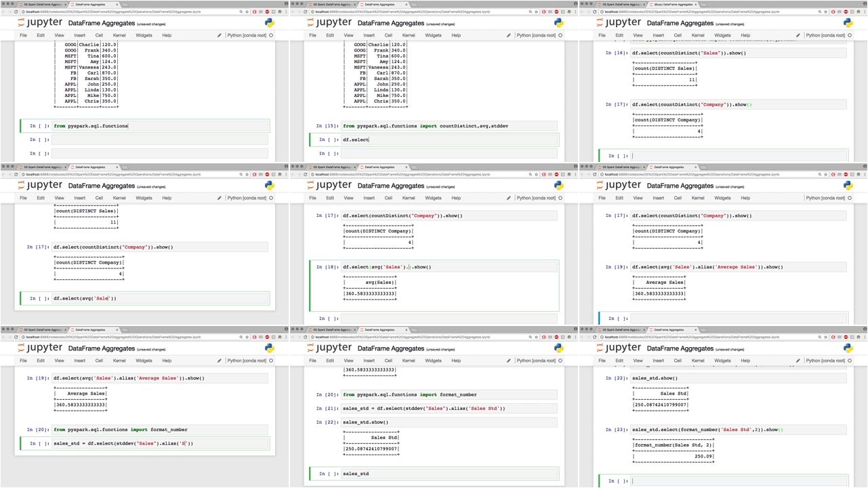Click the '250.09' output value
Screen dimensions: 868x488
(x=704, y=456)
